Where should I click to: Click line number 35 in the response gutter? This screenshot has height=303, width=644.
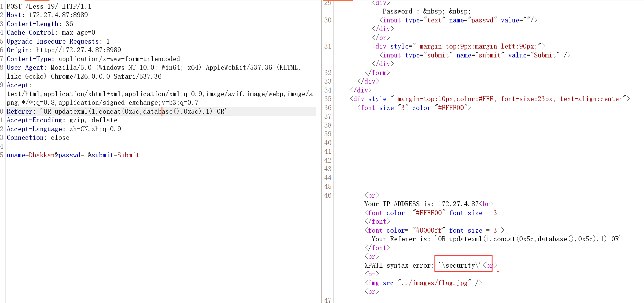pyautogui.click(x=328, y=99)
